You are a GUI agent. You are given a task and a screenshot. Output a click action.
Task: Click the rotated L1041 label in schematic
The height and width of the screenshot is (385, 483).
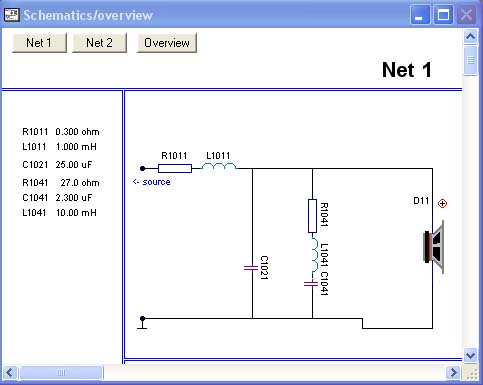coord(324,255)
